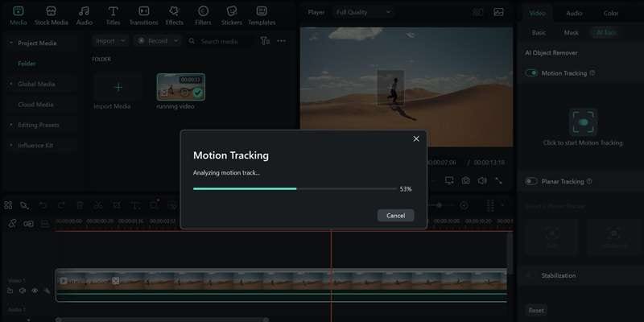Open the Audio library icon

click(x=84, y=11)
